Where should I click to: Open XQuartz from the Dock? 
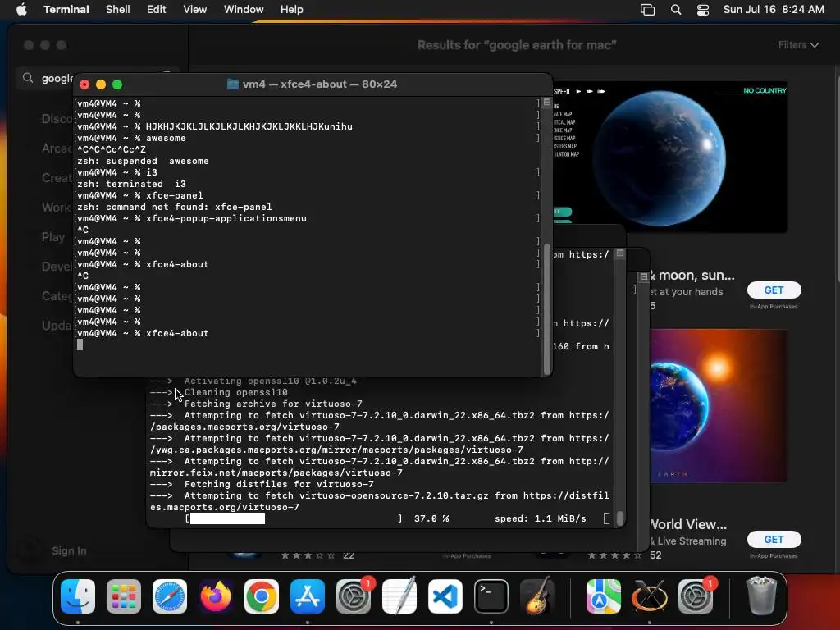[x=650, y=596]
